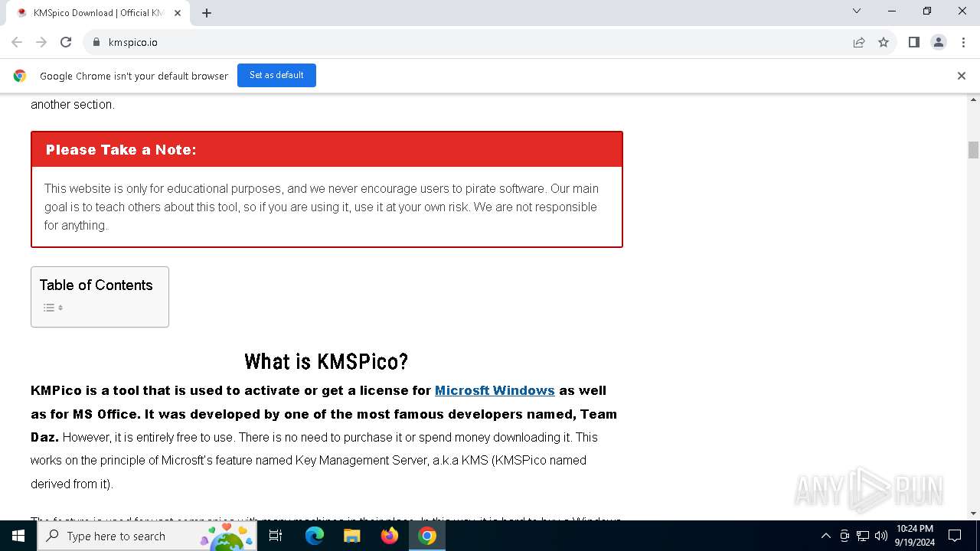The image size is (980, 551).
Task: Open network settings tray icon
Action: [863, 536]
